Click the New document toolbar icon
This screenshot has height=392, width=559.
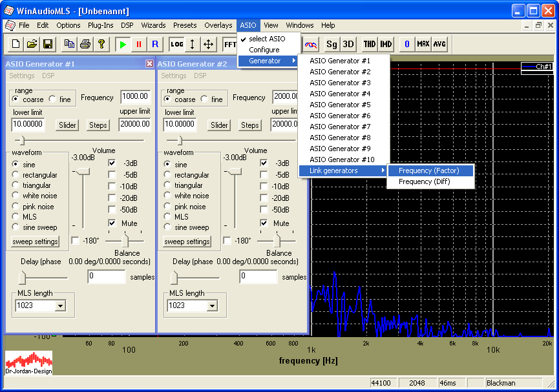[16, 45]
